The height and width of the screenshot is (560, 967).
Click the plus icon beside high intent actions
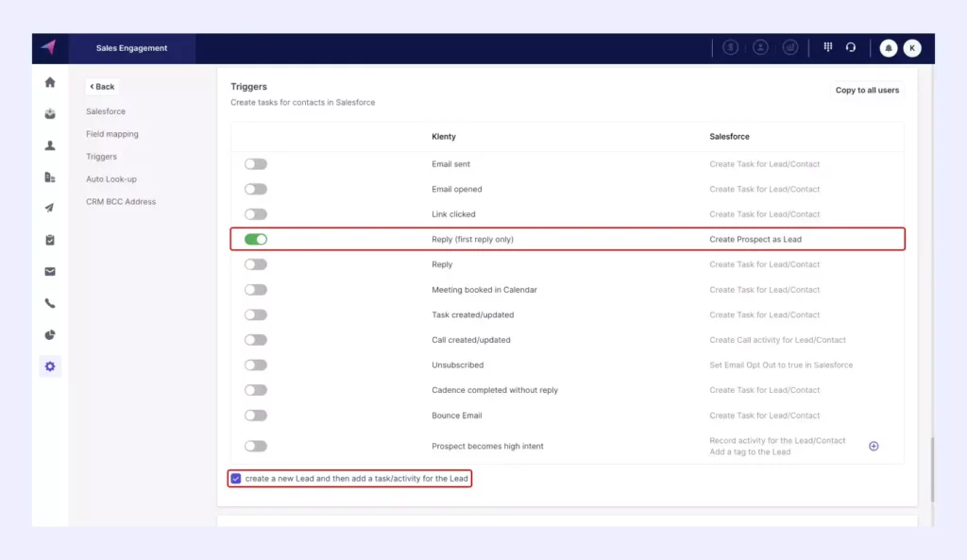point(874,446)
